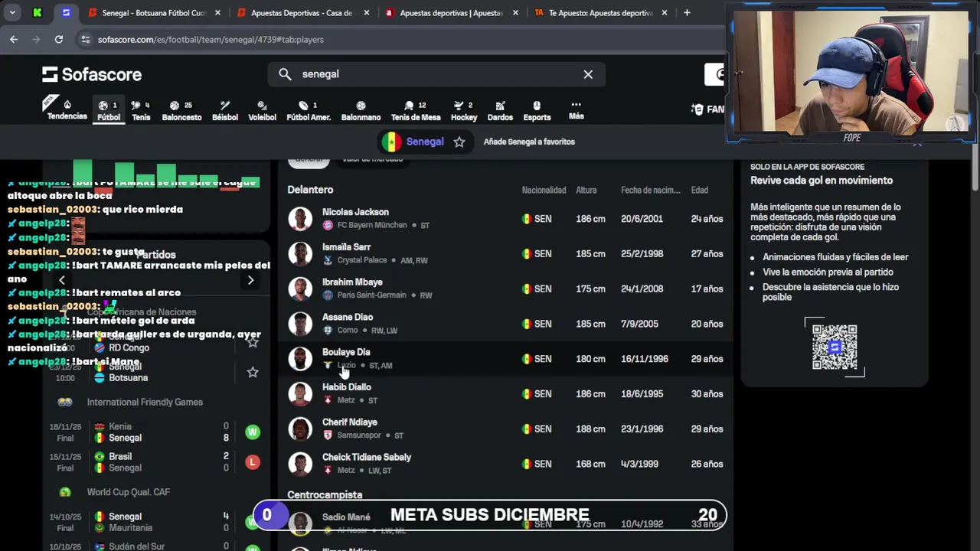
Task: Open the tab search dropdown arrow
Action: [x=12, y=13]
